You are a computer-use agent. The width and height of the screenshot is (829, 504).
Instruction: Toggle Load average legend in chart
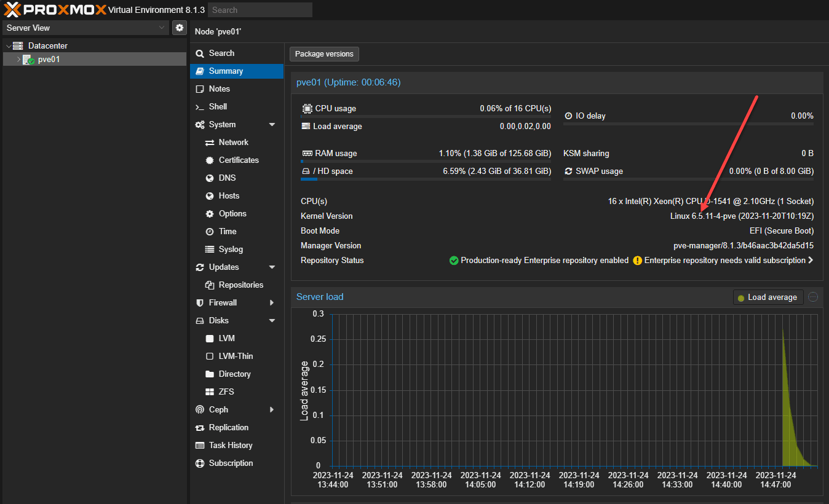768,297
